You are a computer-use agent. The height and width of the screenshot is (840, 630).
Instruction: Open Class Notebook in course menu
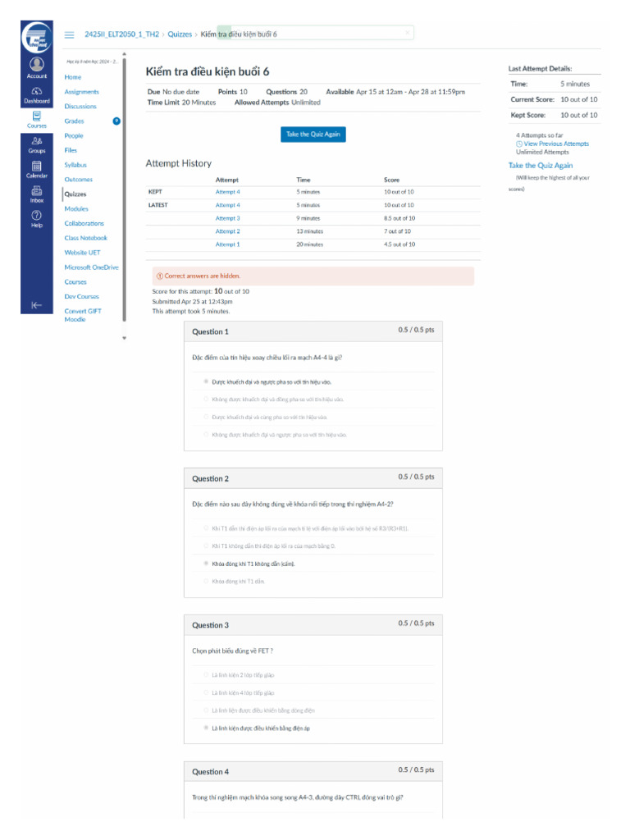[x=85, y=238]
